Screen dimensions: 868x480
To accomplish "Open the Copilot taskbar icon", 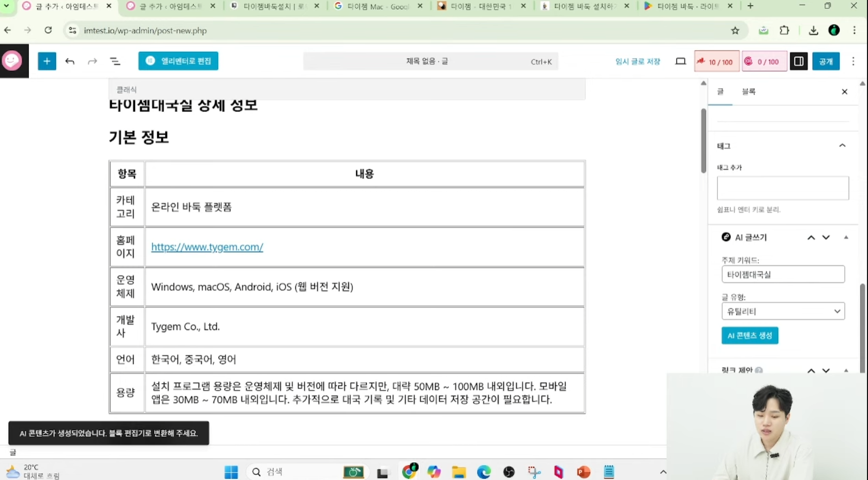I will pyautogui.click(x=434, y=472).
